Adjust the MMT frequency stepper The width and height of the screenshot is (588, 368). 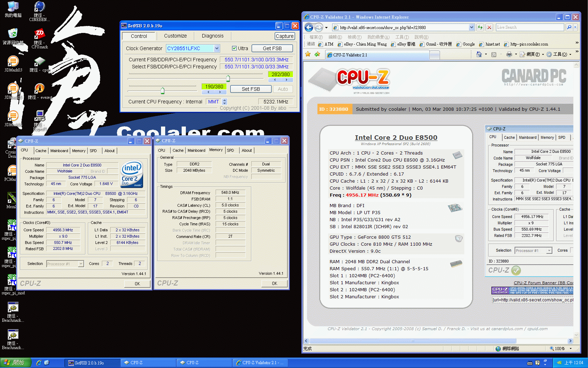coord(225,102)
